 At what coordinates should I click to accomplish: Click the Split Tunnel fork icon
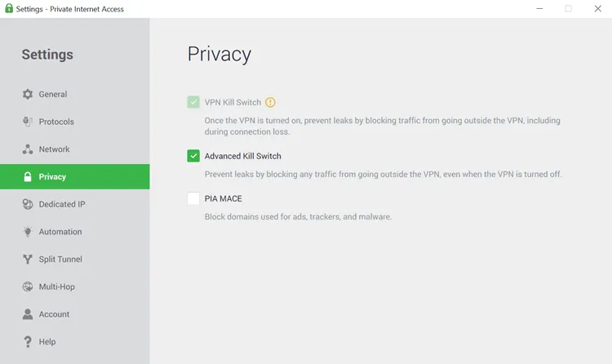click(28, 260)
